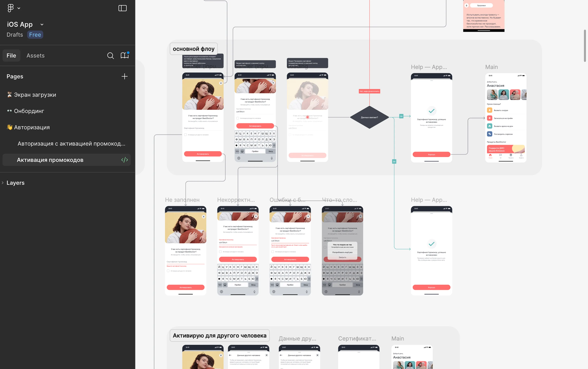The height and width of the screenshot is (369, 588).
Task: Tick 'Активирую для другого человека' in Не заполнен frame
Action: click(168, 271)
